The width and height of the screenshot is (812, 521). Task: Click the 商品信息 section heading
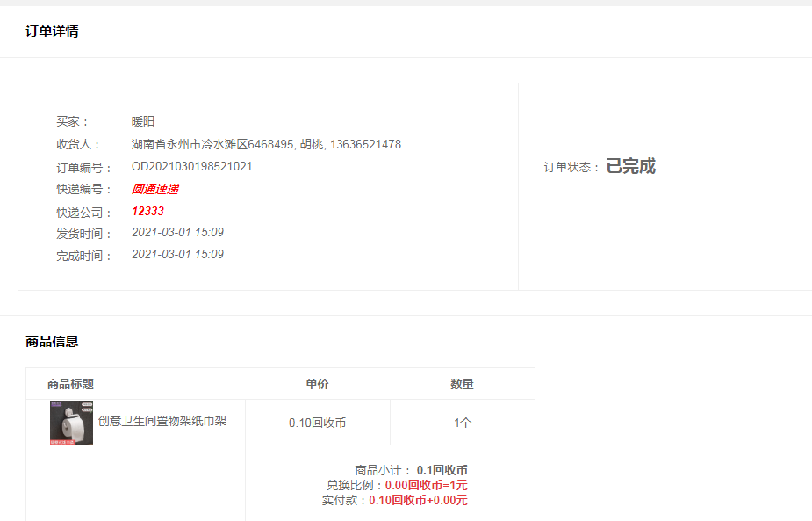point(52,342)
